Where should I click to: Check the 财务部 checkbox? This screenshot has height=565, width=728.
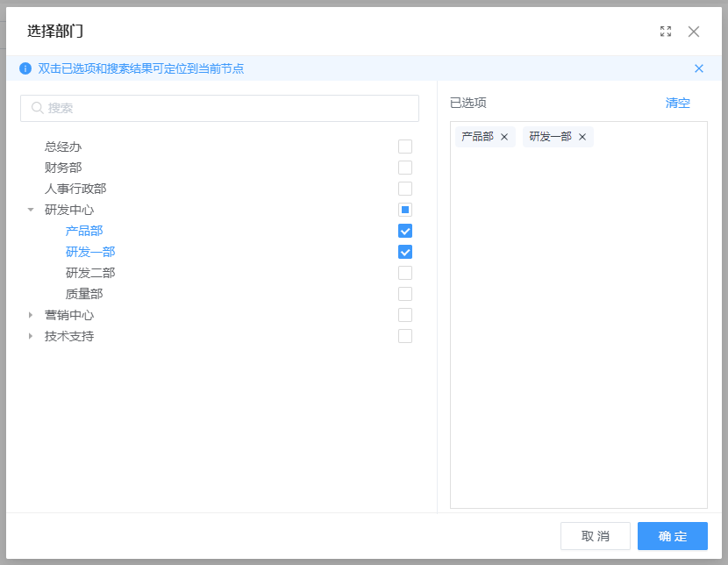point(405,168)
